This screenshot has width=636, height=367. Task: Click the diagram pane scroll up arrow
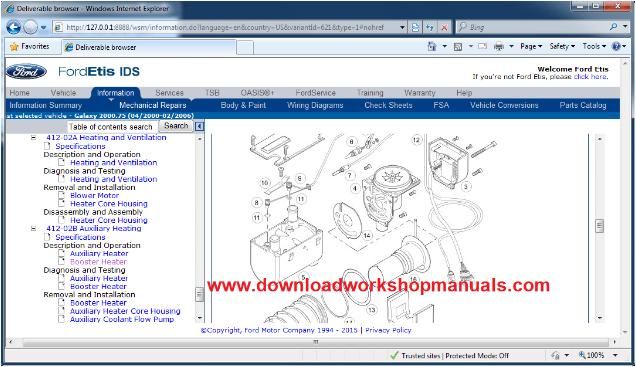pyautogui.click(x=599, y=139)
